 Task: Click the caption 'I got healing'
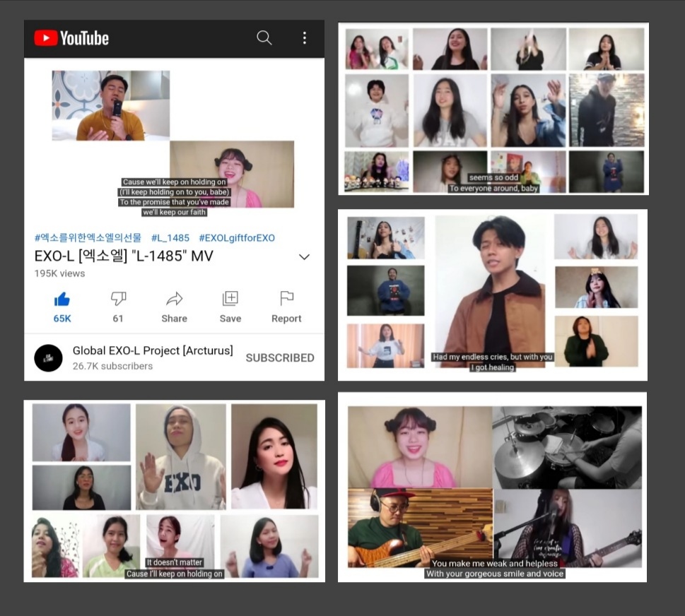492,367
